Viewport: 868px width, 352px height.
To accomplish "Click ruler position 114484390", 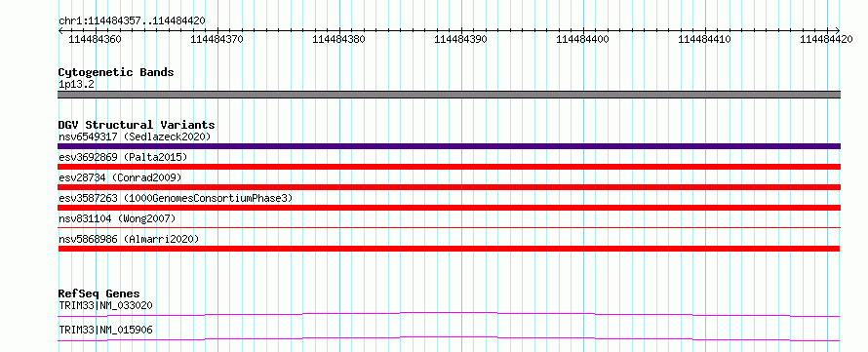I will (x=460, y=39).
